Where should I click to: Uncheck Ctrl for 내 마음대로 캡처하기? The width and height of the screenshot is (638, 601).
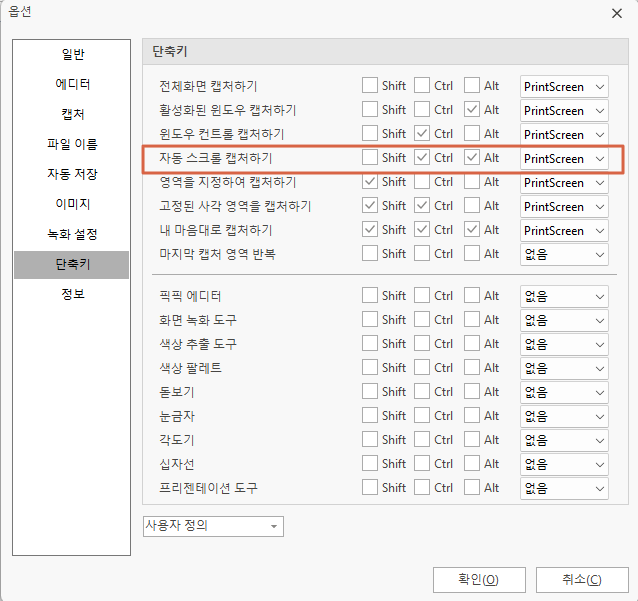(x=422, y=229)
